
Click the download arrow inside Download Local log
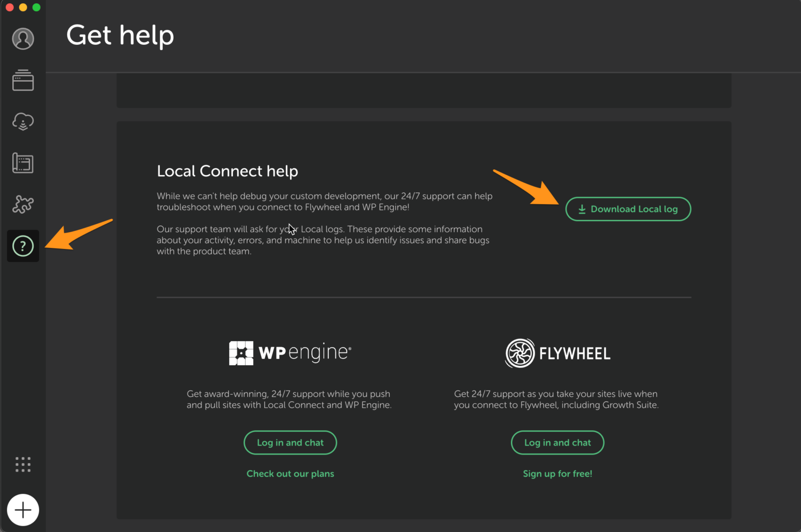582,209
